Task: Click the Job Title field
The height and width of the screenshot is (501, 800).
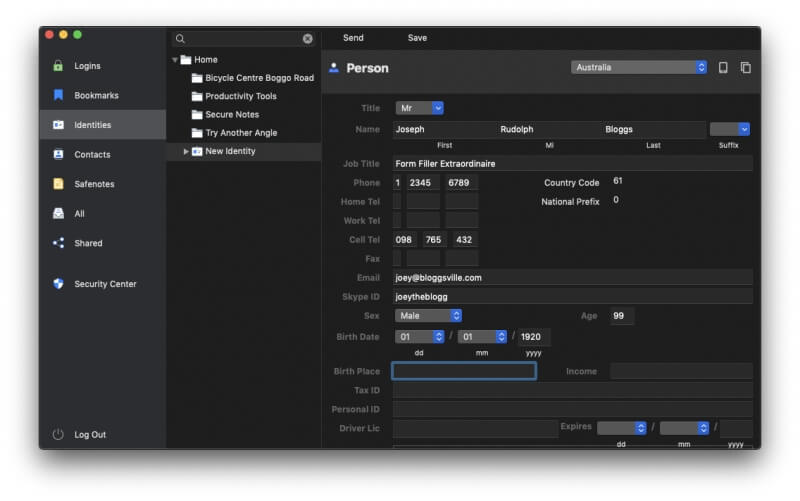Action: pos(572,164)
